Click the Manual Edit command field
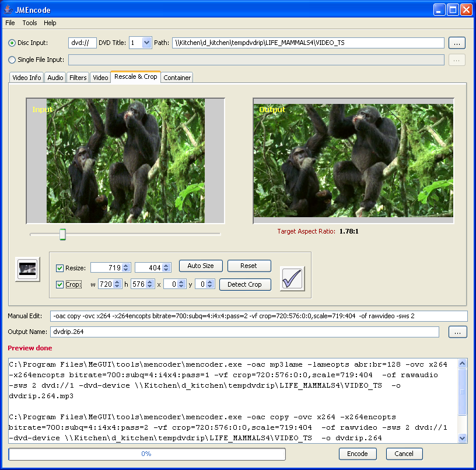476x470 pixels. (x=258, y=316)
